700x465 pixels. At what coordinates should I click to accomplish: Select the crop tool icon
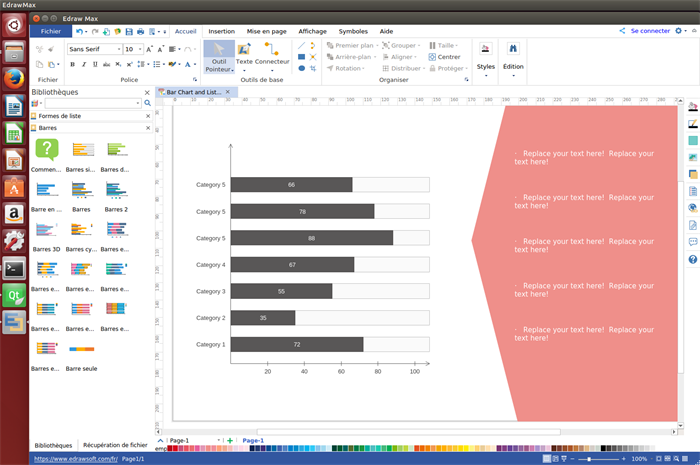[x=313, y=68]
